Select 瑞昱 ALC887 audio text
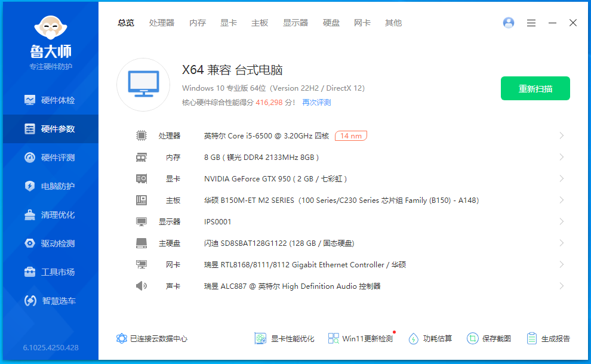This screenshot has height=364, width=591. tap(292, 286)
